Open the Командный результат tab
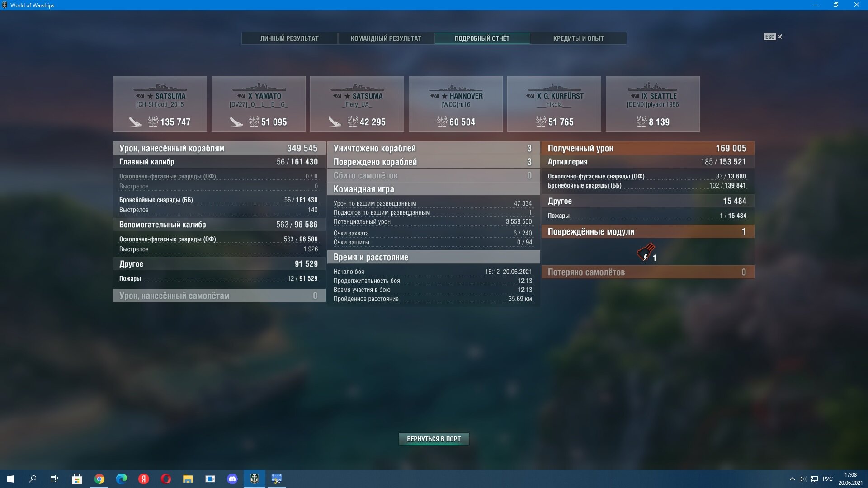Image resolution: width=868 pixels, height=488 pixels. click(x=386, y=38)
